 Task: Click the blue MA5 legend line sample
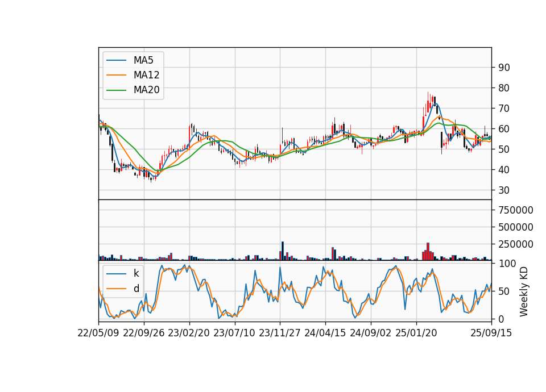point(116,61)
